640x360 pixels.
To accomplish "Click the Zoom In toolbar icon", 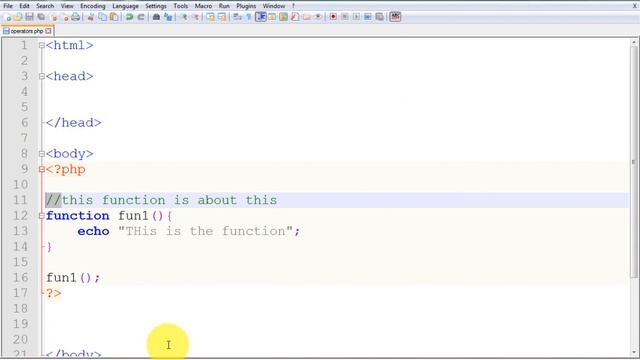I will point(184,17).
